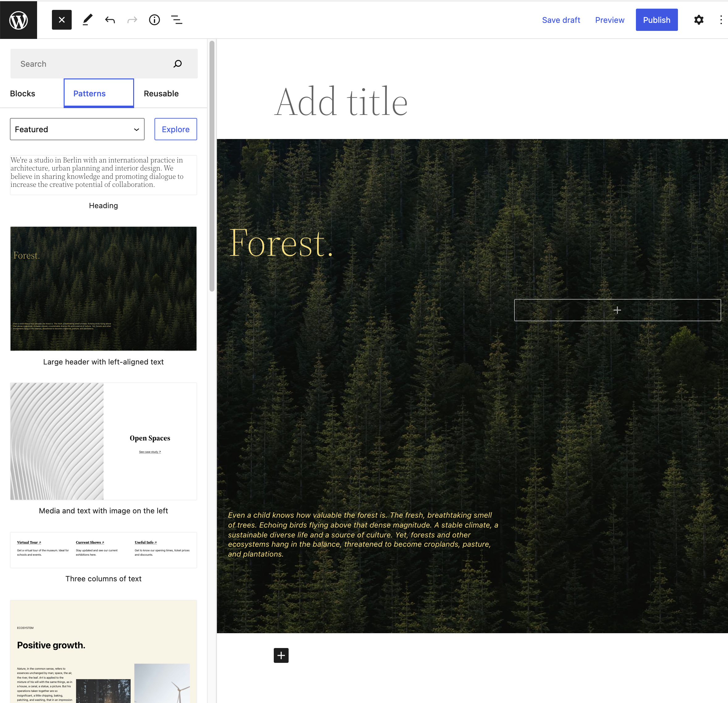Open document details info icon
This screenshot has width=728, height=703.
point(154,20)
